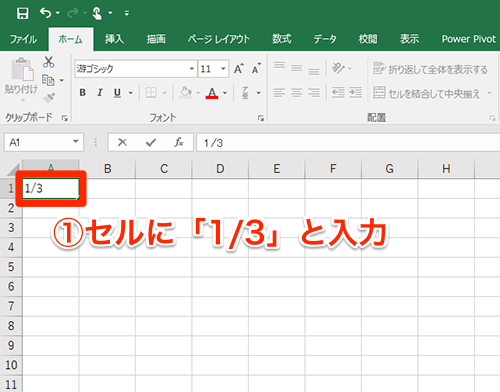Viewport: 500px width, 392px height.
Task: Open the phonetic guide dropdown arrow
Action: tap(259, 93)
